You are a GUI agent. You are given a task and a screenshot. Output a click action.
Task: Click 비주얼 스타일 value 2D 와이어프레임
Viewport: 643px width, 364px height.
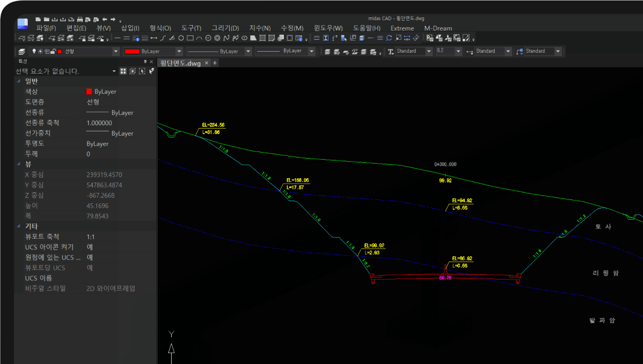(111, 288)
